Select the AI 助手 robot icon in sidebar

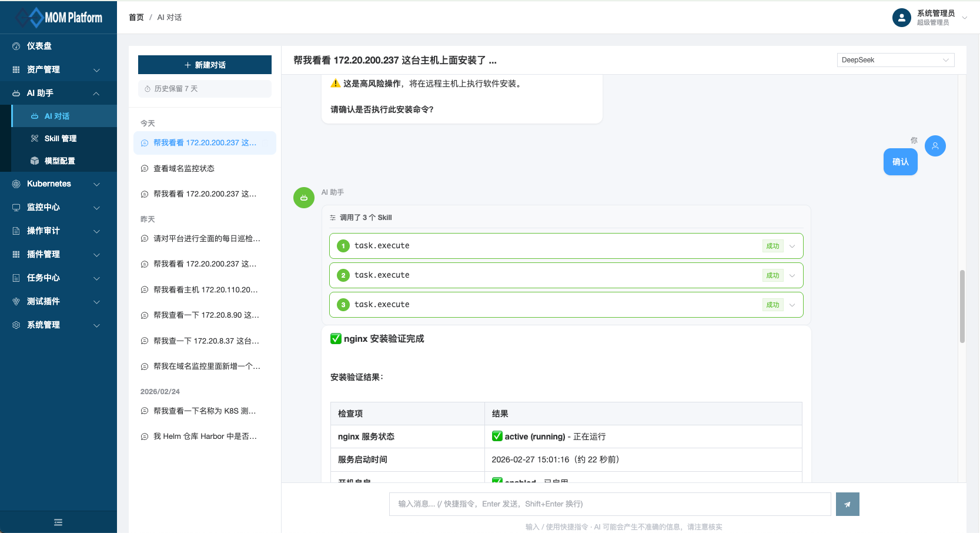[16, 93]
